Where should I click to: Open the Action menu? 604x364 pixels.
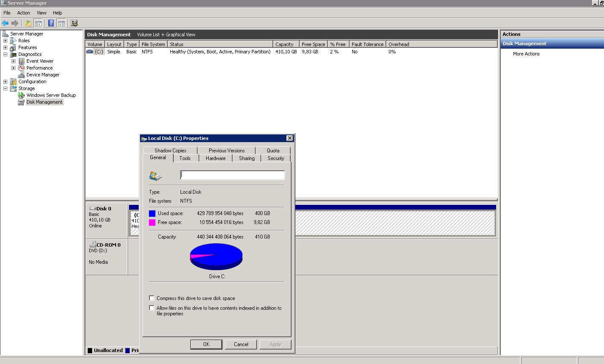point(23,13)
